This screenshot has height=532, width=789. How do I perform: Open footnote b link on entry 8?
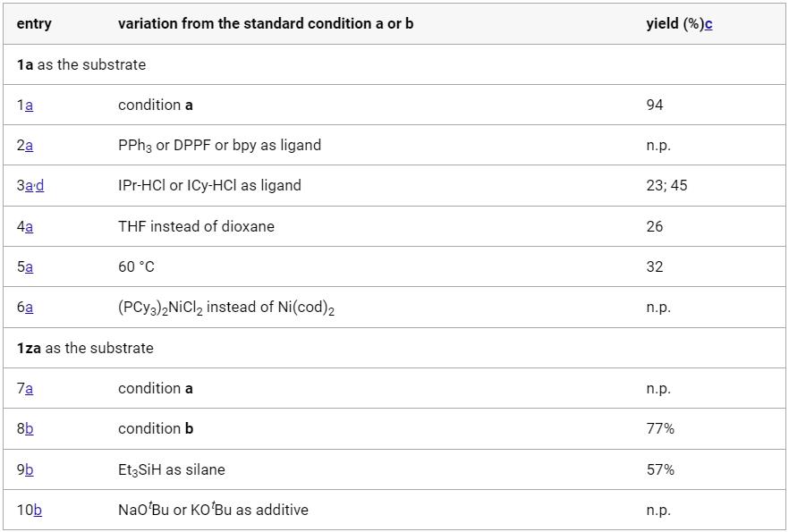30,429
